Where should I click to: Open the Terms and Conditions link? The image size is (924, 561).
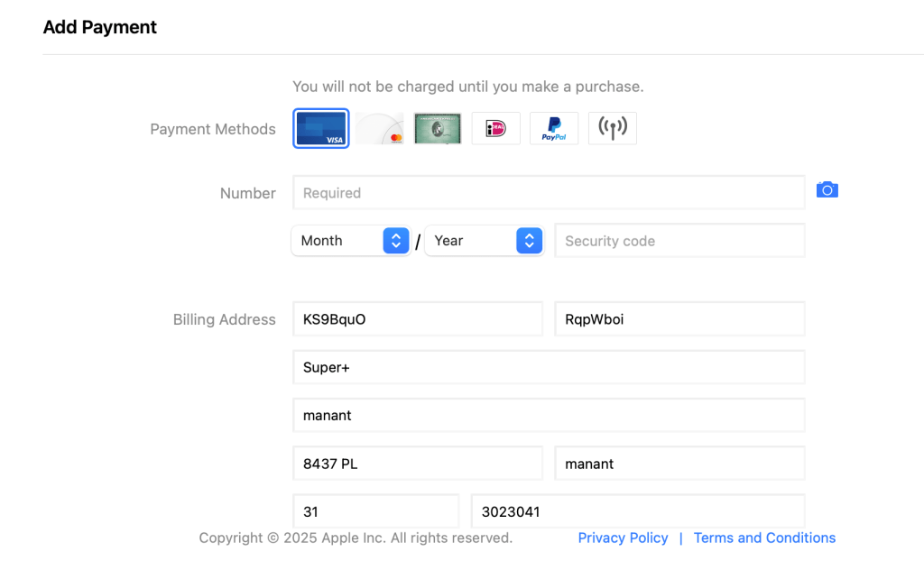pyautogui.click(x=764, y=538)
